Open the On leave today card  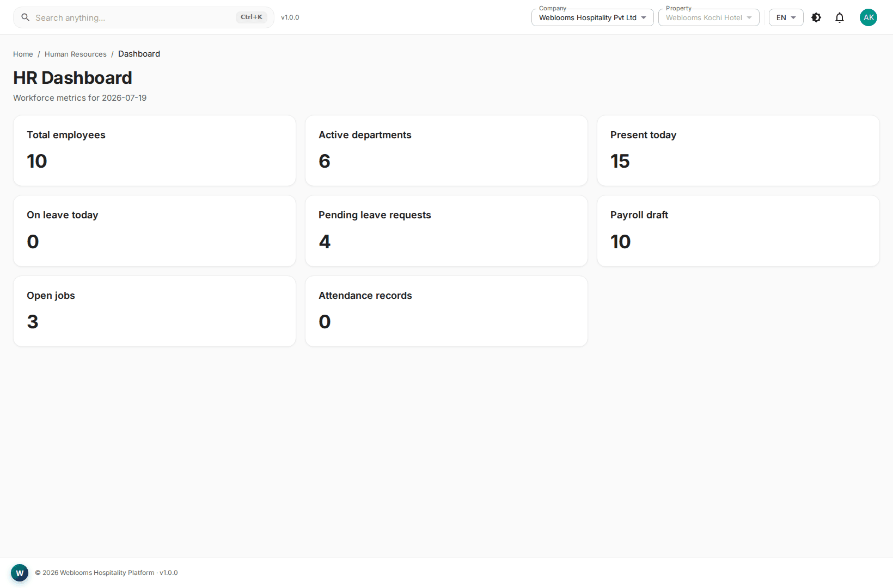pyautogui.click(x=155, y=231)
